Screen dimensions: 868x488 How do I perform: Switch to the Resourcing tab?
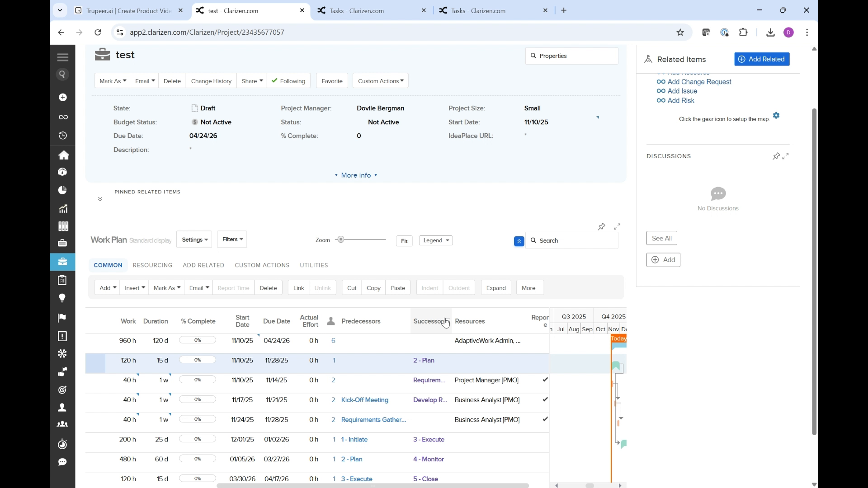[153, 265]
